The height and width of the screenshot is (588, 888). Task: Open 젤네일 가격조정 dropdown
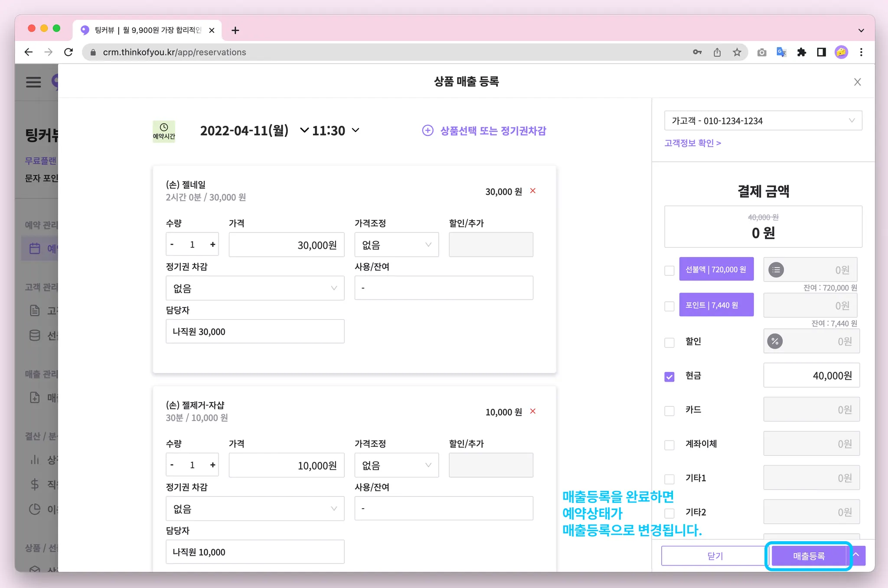pos(396,245)
